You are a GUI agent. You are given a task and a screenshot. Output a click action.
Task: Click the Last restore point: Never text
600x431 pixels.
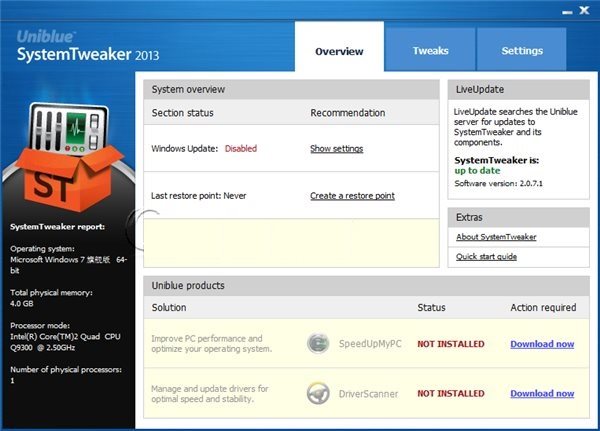coord(198,196)
